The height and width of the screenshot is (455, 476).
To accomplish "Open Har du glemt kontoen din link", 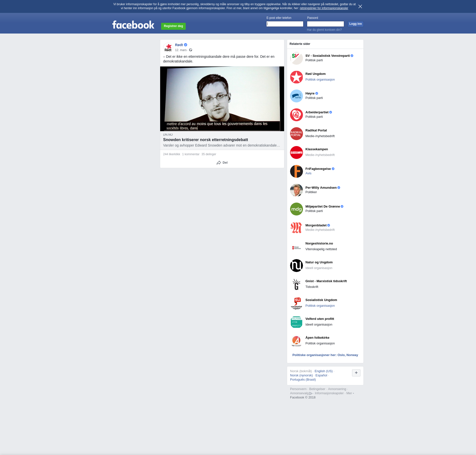I will pos(324,30).
